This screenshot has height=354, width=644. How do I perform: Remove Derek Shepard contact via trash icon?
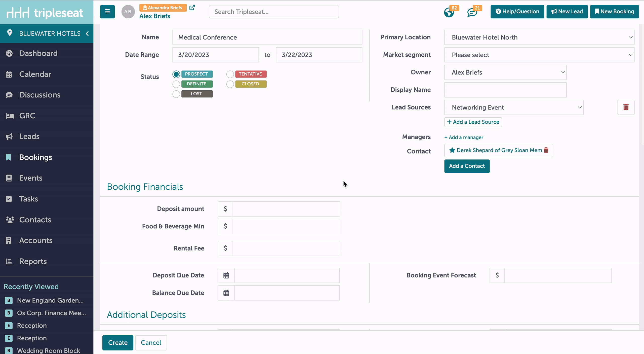click(x=546, y=150)
